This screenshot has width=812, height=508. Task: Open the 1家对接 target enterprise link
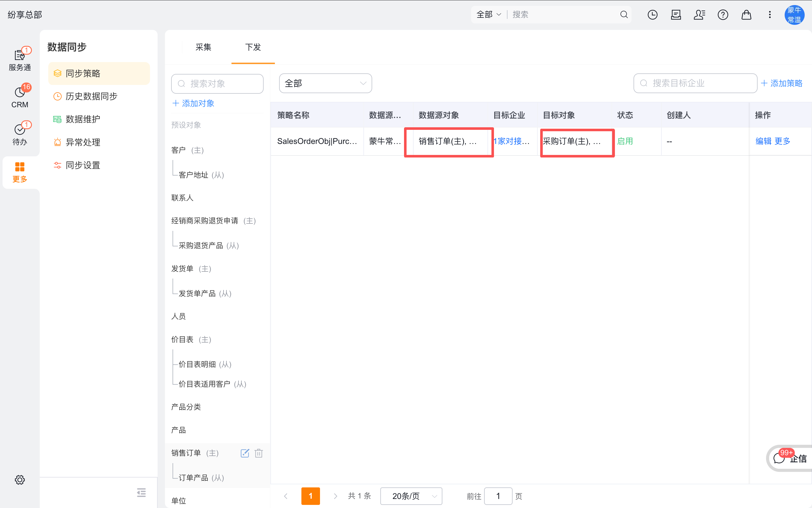[511, 141]
